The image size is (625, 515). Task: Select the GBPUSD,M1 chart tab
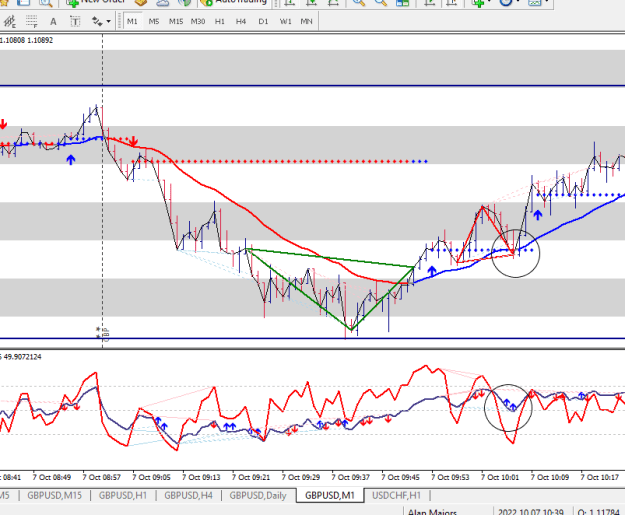pyautogui.click(x=330, y=495)
